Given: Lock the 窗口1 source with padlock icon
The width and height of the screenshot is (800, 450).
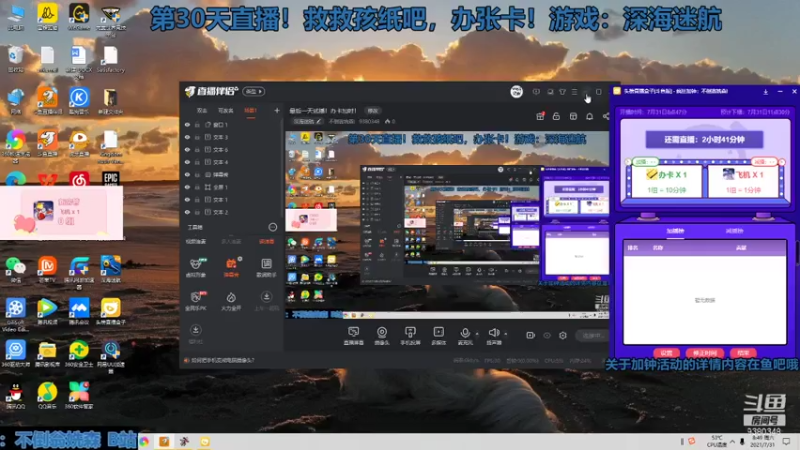Looking at the screenshot, I should [197, 124].
